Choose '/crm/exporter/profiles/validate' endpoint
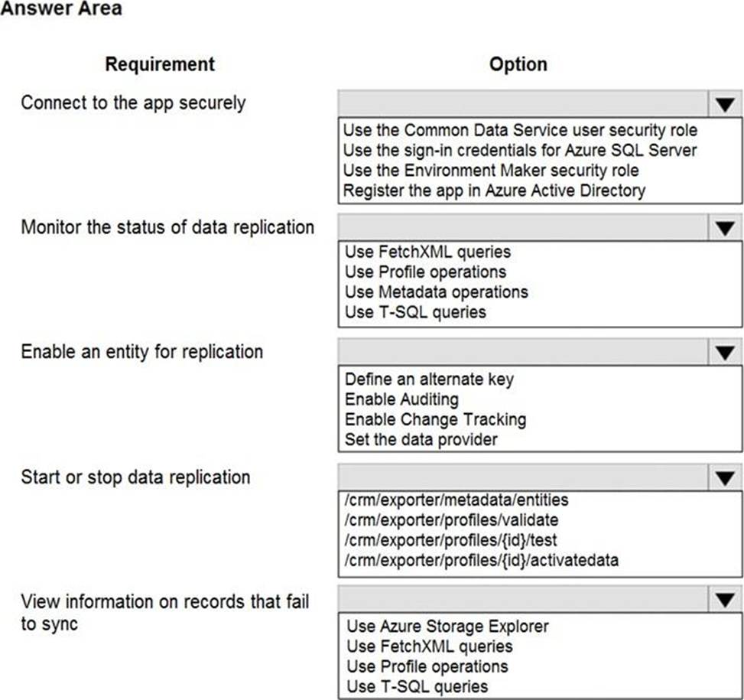 451,520
